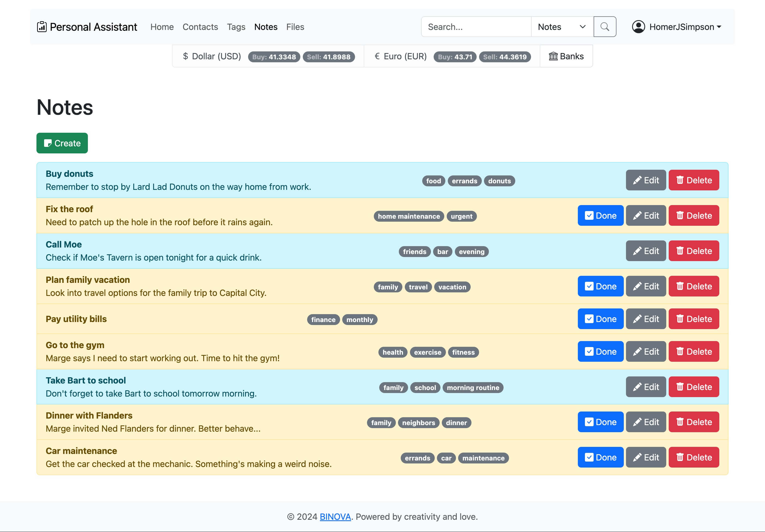Open the Files page
765x532 pixels.
click(x=295, y=27)
